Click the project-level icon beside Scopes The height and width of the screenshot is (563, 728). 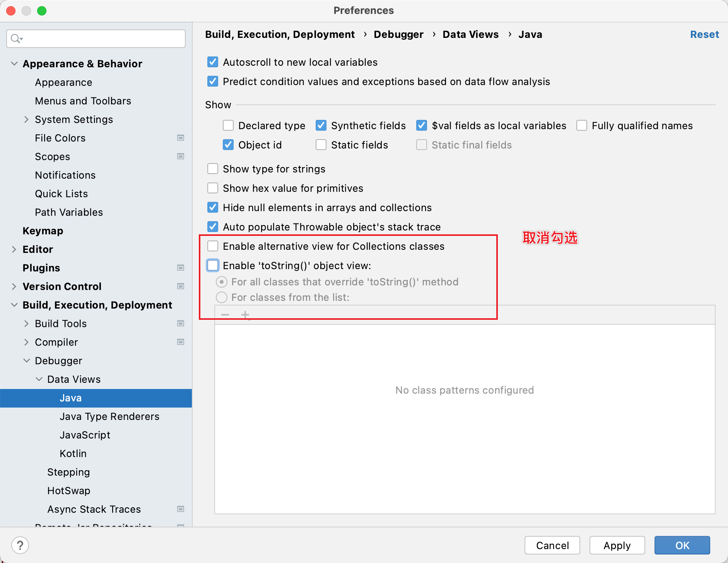pyautogui.click(x=181, y=157)
